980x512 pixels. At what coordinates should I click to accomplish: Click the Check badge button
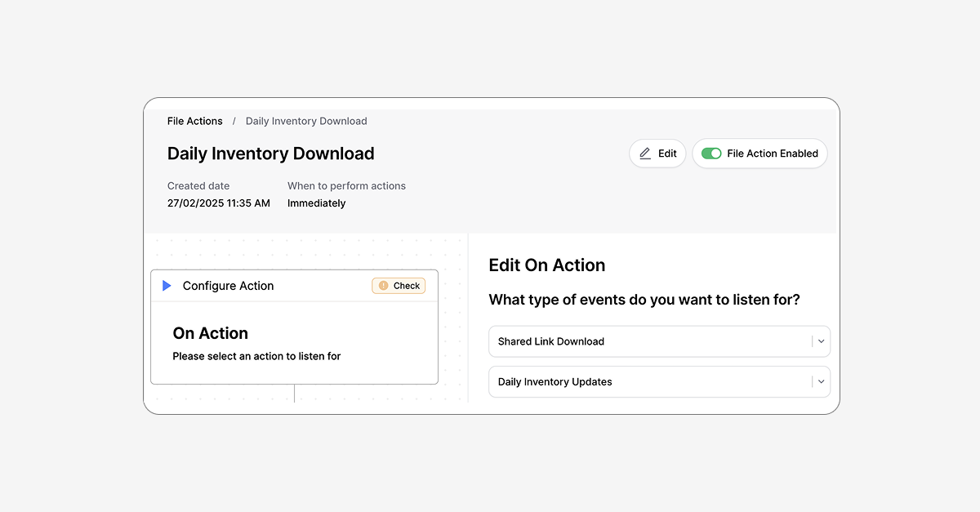coord(399,286)
